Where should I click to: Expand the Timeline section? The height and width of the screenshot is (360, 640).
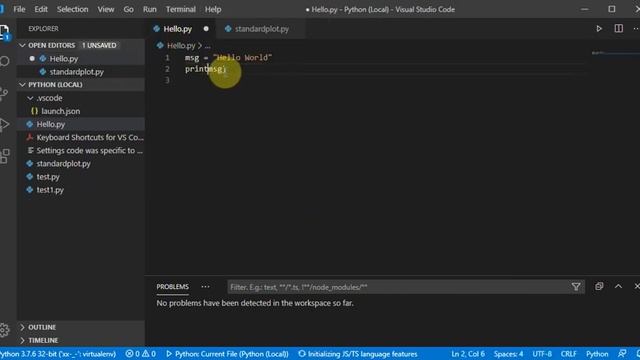[x=22, y=340]
